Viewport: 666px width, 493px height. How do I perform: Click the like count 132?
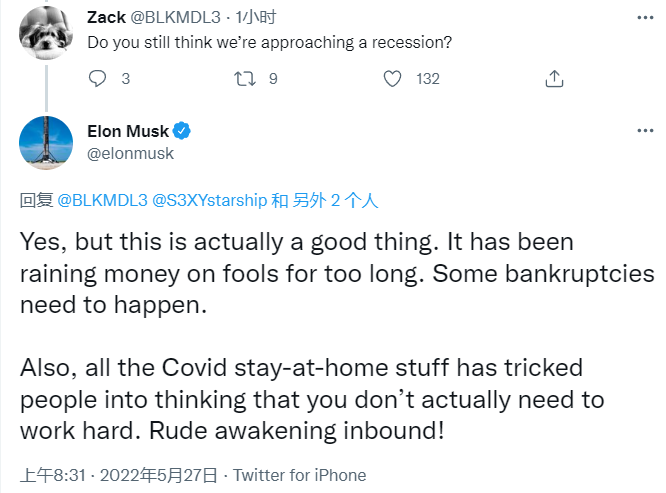[x=428, y=78]
